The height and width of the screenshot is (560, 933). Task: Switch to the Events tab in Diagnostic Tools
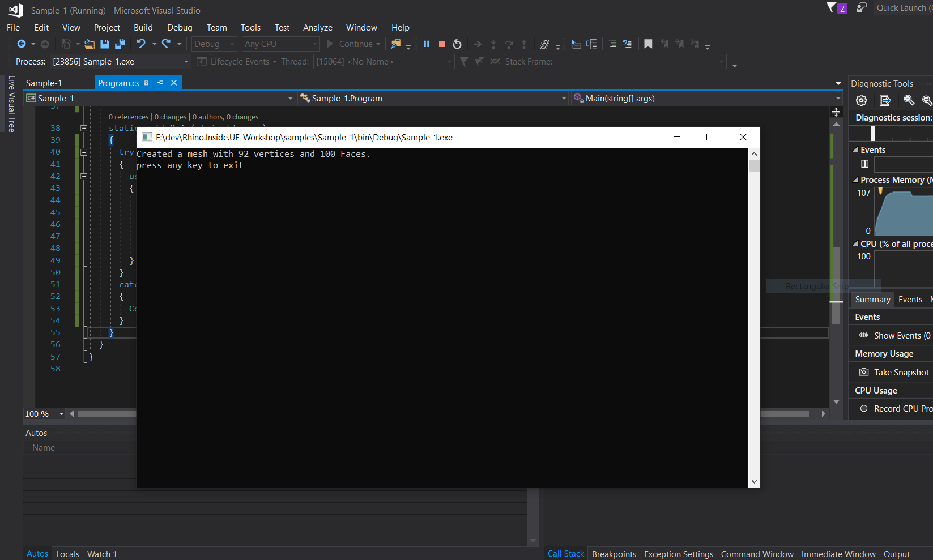pos(910,300)
